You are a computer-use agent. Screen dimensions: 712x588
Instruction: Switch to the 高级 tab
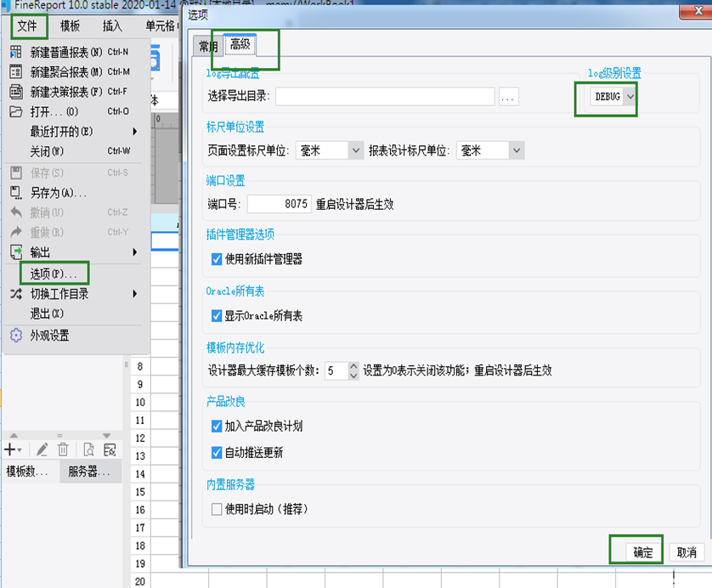[x=240, y=44]
